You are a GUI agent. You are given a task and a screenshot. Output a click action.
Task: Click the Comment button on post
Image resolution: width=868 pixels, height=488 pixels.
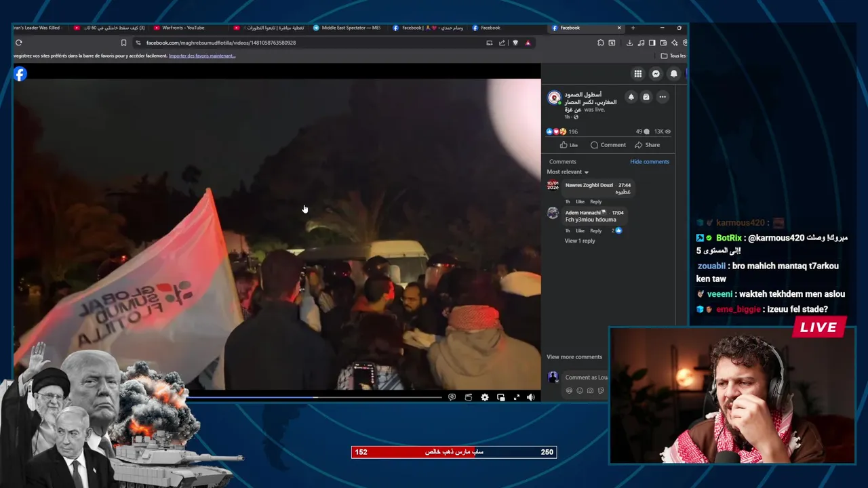click(x=608, y=145)
